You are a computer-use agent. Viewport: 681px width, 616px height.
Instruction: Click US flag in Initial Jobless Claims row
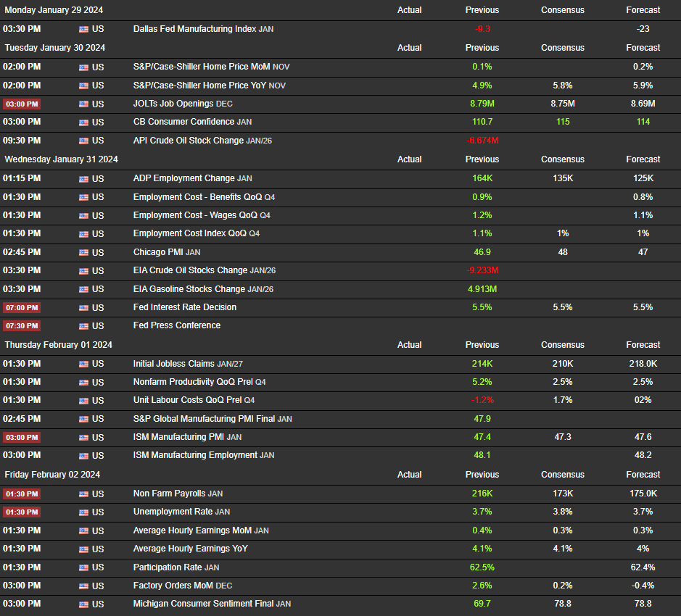(x=84, y=365)
